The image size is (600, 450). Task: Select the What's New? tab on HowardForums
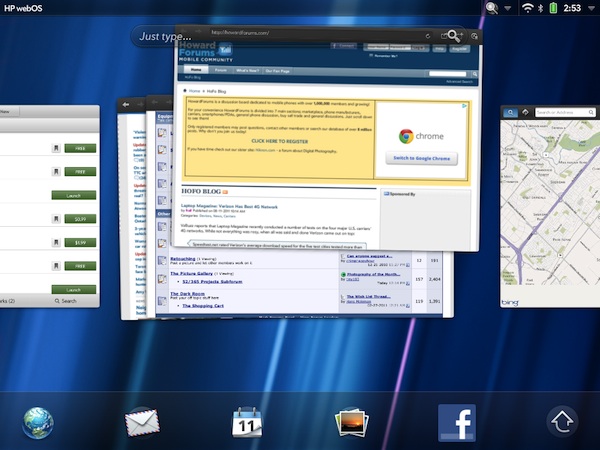[248, 70]
